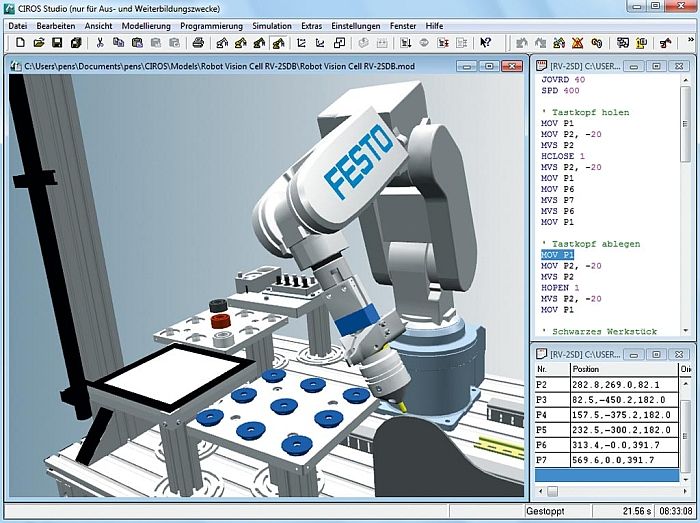Click the overlapping windows toolbar icon

(x=339, y=43)
